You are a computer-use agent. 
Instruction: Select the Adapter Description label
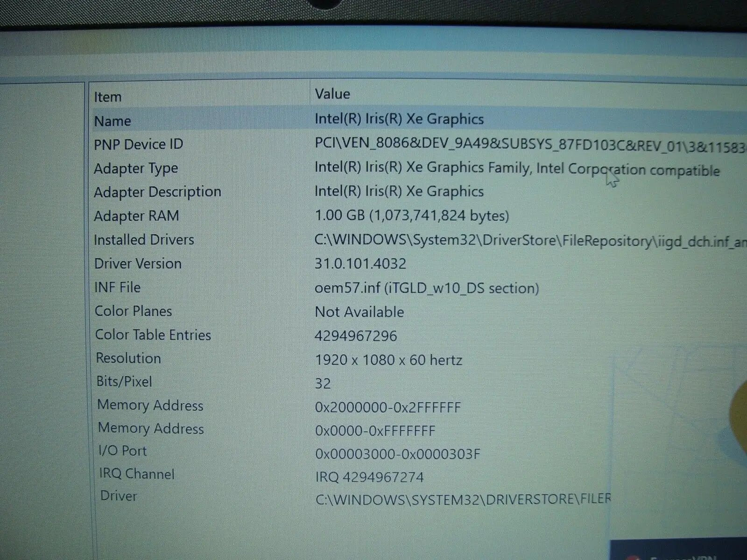[x=158, y=192]
